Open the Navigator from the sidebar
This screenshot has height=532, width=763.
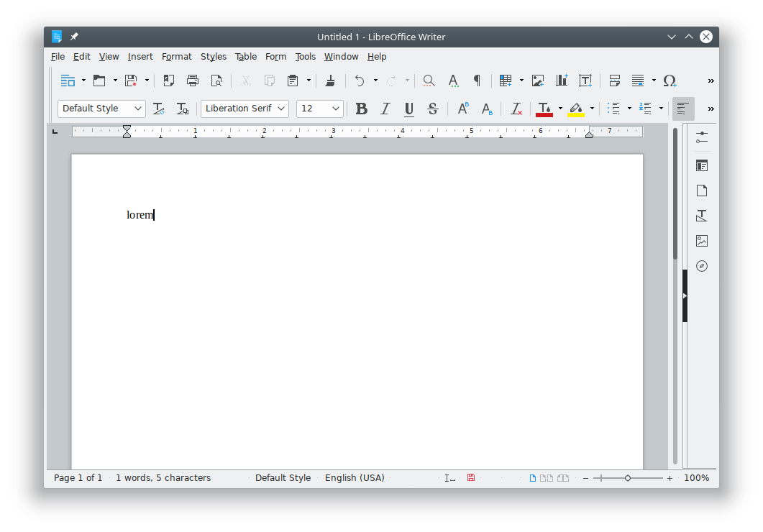click(702, 266)
